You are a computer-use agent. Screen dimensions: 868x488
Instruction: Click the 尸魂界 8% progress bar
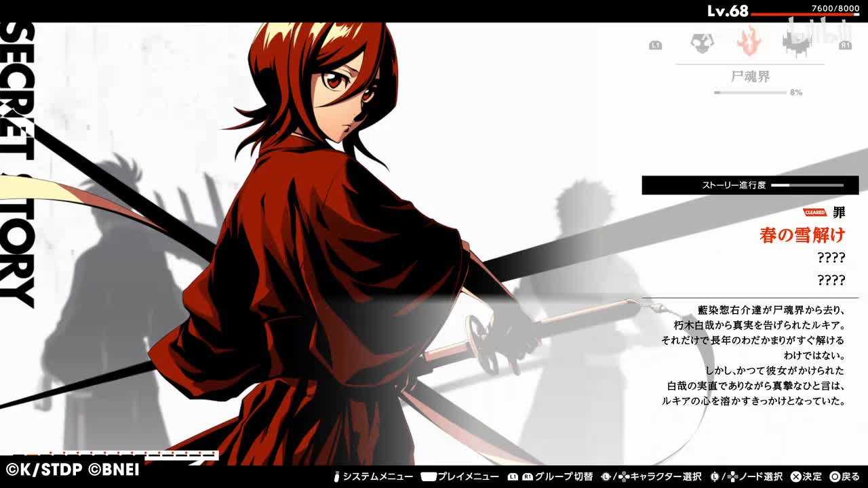pos(750,92)
